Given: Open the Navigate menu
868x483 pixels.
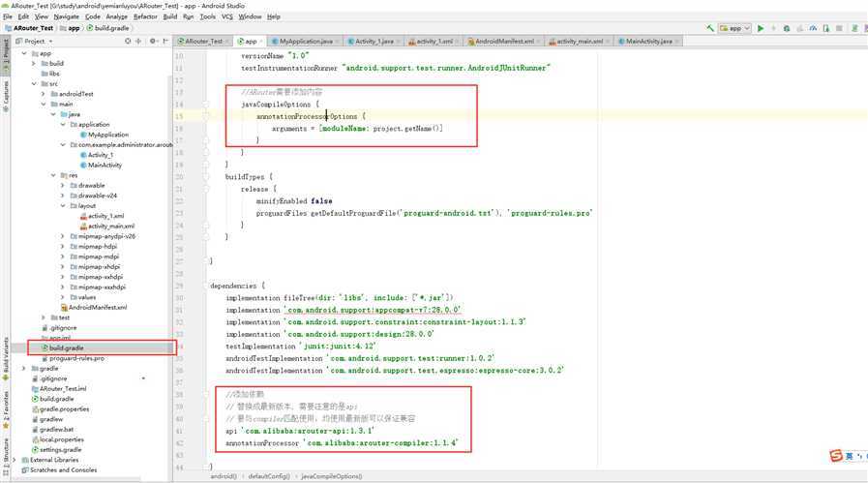Looking at the screenshot, I should point(67,16).
